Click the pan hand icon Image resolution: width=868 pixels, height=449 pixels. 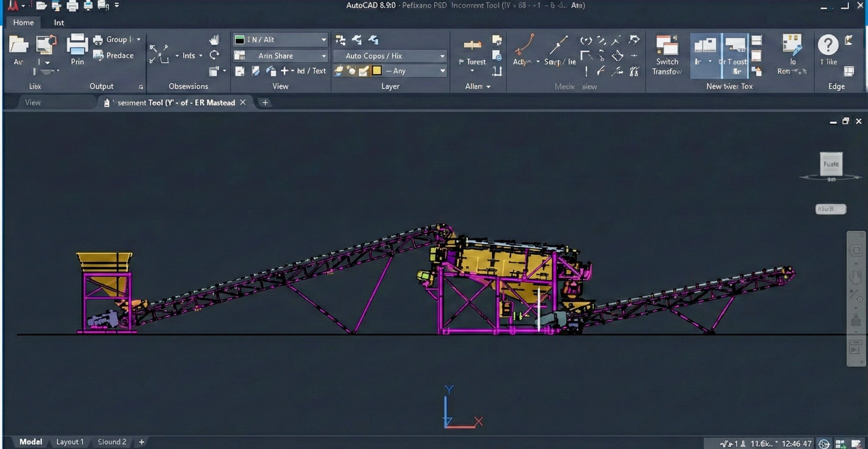click(214, 40)
